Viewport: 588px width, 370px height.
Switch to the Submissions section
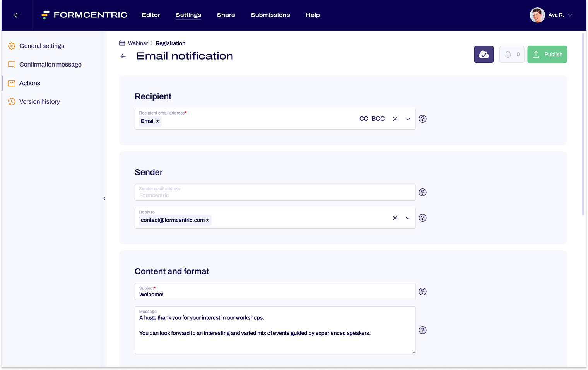[270, 15]
